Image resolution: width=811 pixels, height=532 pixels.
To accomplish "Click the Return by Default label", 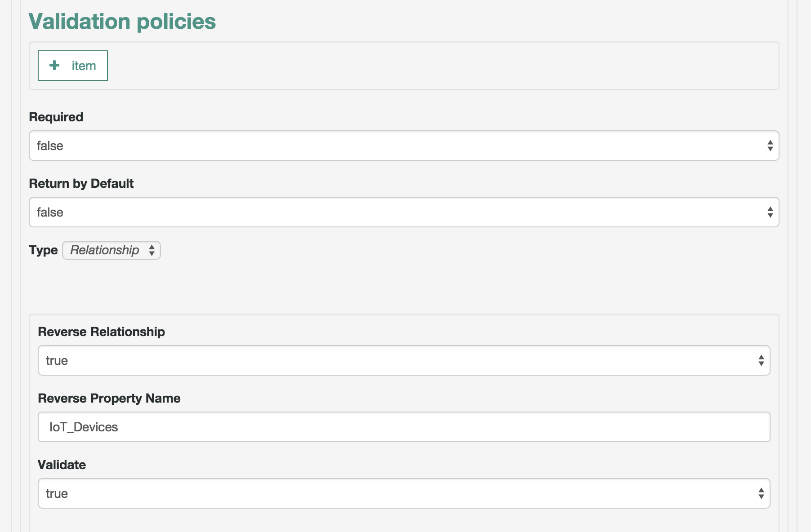I will [81, 183].
